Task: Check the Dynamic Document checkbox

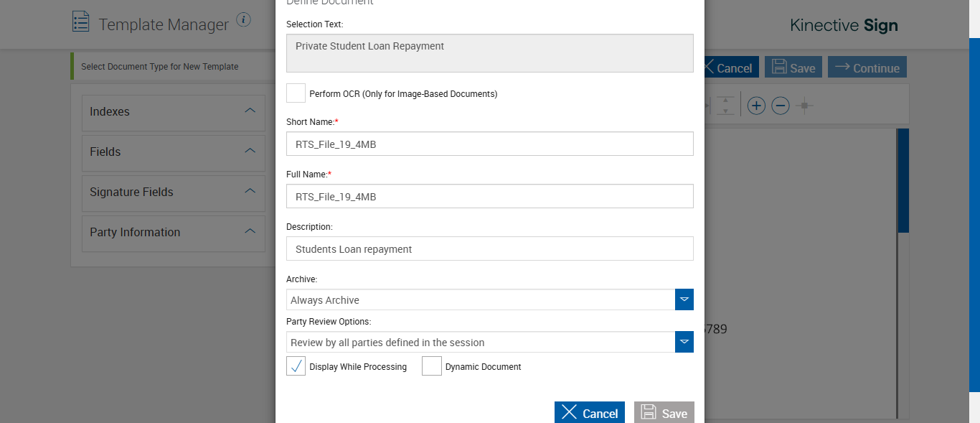Action: tap(431, 366)
